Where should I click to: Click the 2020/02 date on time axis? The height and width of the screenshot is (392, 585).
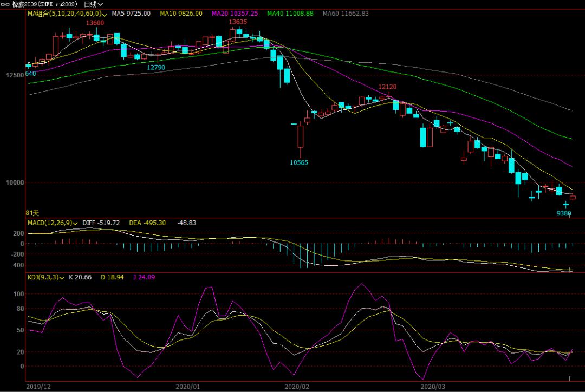pos(296,387)
